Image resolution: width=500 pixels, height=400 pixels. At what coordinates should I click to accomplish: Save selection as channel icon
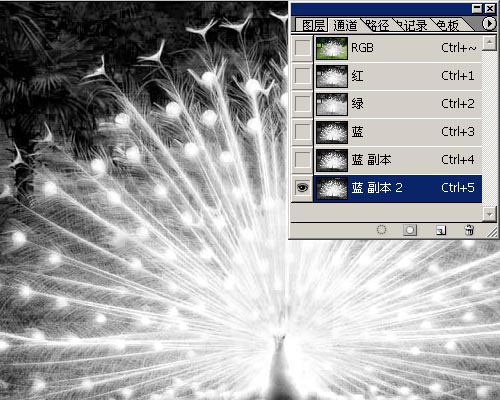pos(410,230)
